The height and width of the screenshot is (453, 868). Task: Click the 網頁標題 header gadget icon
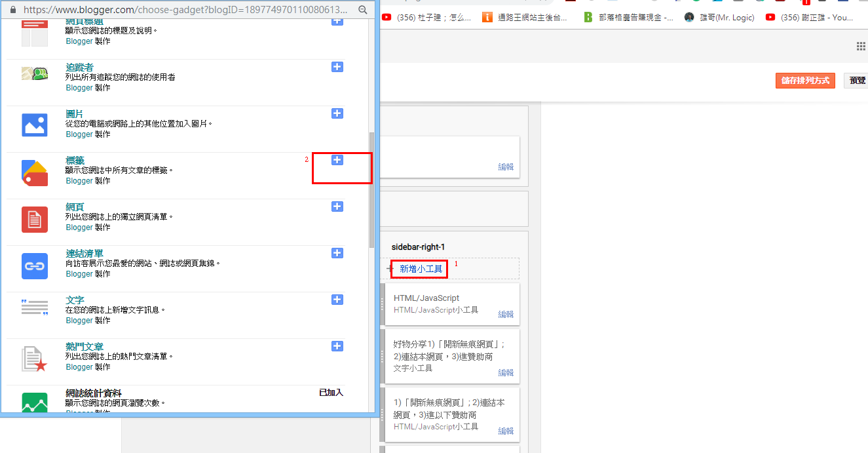click(35, 32)
